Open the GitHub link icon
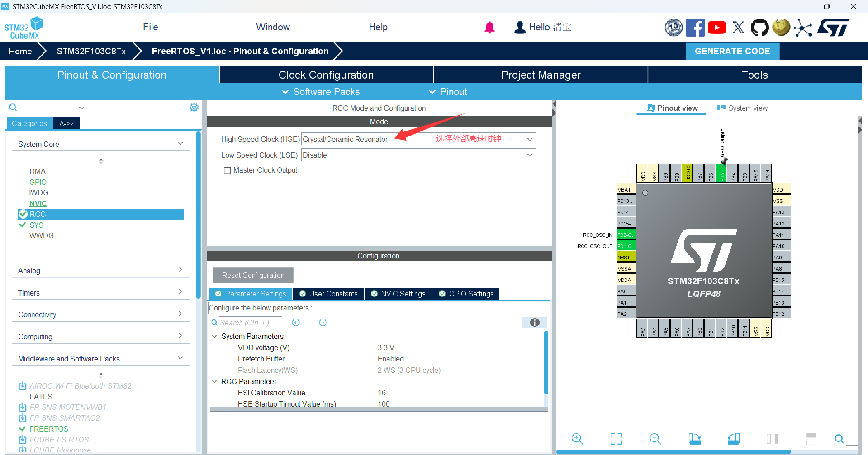Image resolution: width=868 pixels, height=455 pixels. point(759,28)
